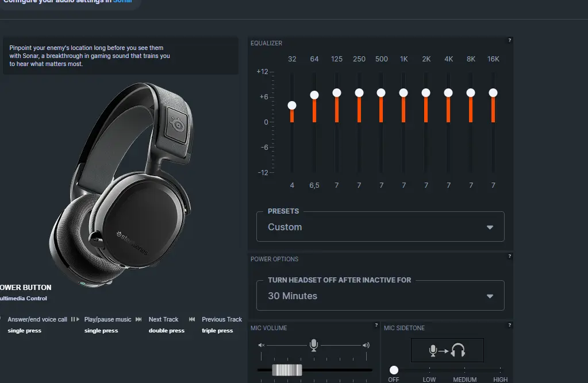Screen dimensions: 588x383
Task: Click the previous track skip icon
Action: [192, 319]
